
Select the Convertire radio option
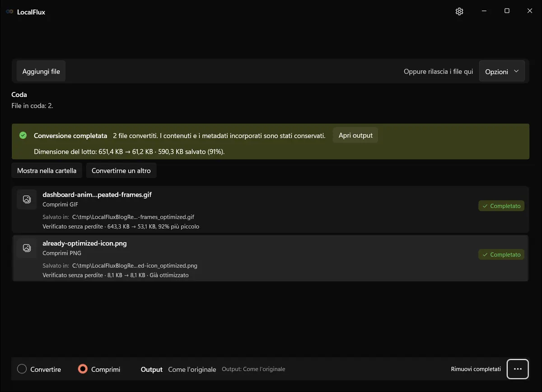coord(39,369)
